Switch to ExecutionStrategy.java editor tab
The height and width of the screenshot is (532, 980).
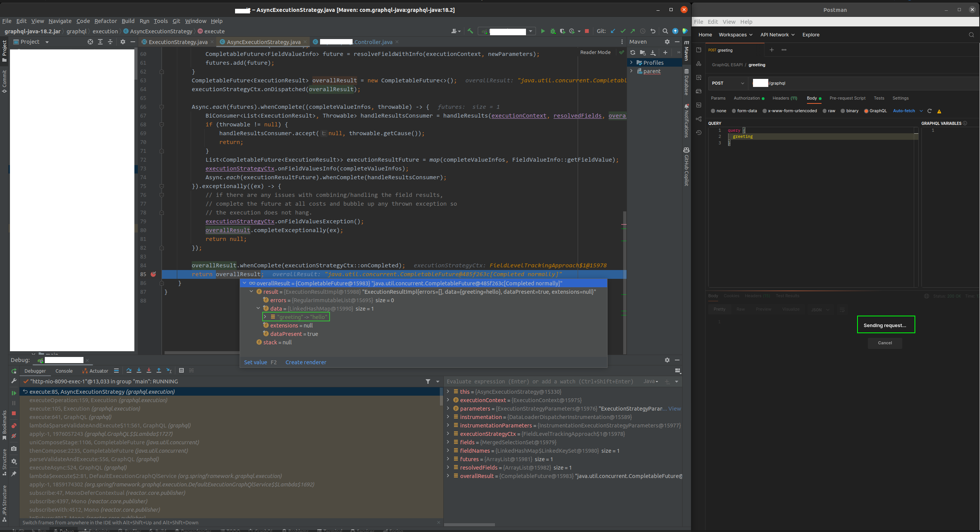(x=178, y=42)
